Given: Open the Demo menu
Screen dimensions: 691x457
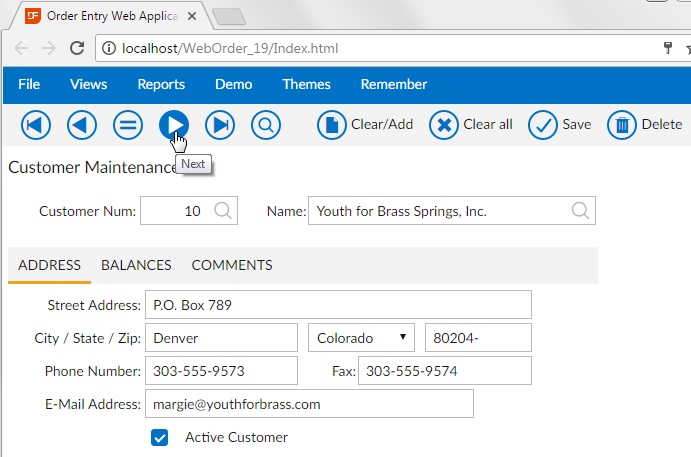Looking at the screenshot, I should click(x=234, y=84).
